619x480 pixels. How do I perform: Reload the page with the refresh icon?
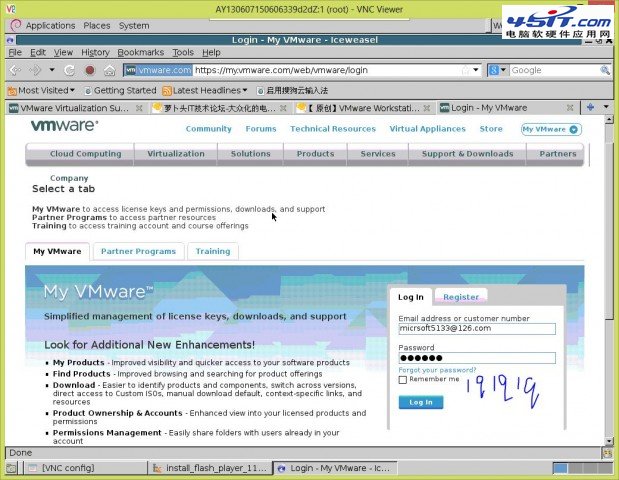click(x=69, y=70)
